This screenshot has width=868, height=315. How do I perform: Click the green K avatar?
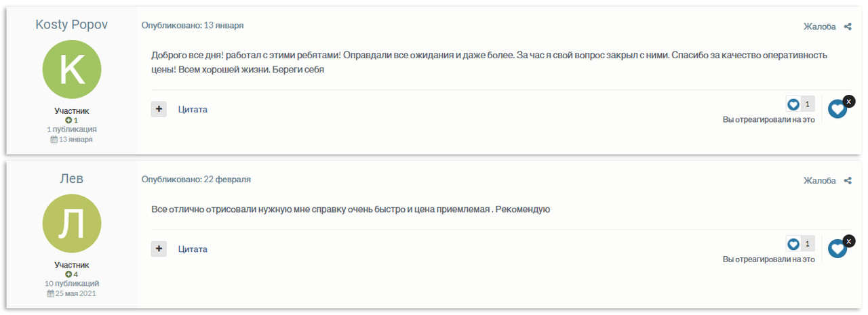(71, 69)
